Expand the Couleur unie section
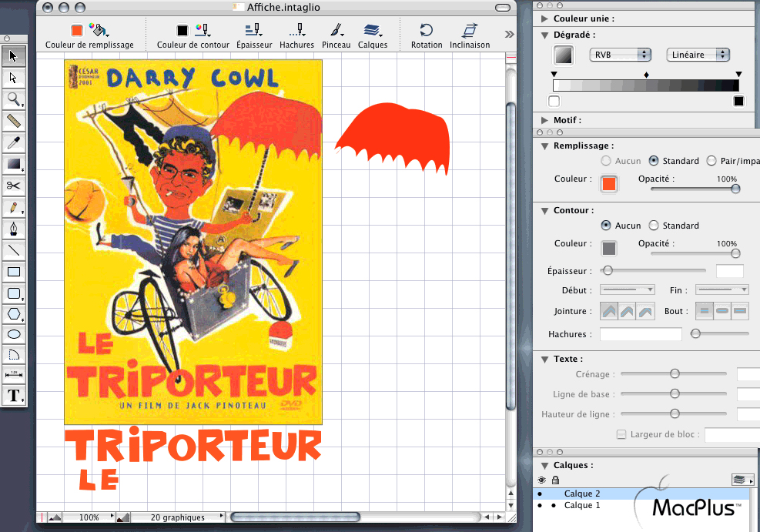Viewport: 760px width, 532px height. [x=544, y=18]
